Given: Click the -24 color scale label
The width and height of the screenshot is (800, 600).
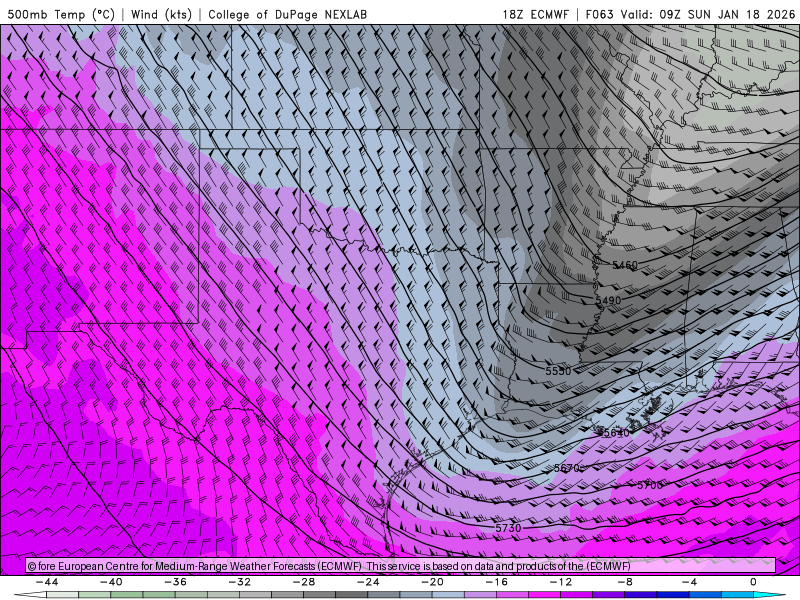Looking at the screenshot, I should pos(368,582).
